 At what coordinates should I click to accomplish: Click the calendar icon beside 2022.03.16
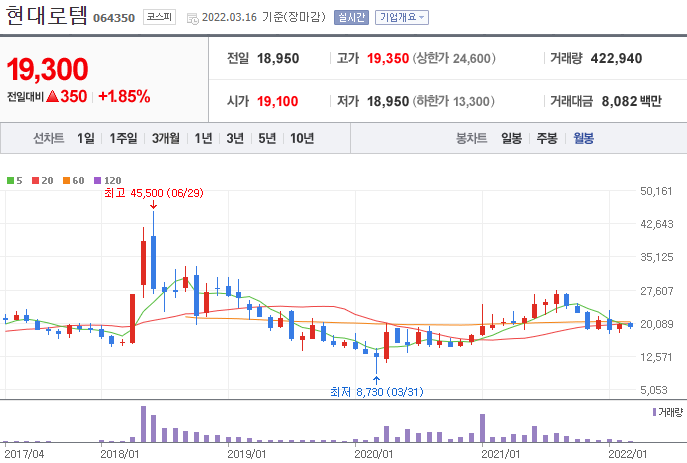pyautogui.click(x=192, y=18)
